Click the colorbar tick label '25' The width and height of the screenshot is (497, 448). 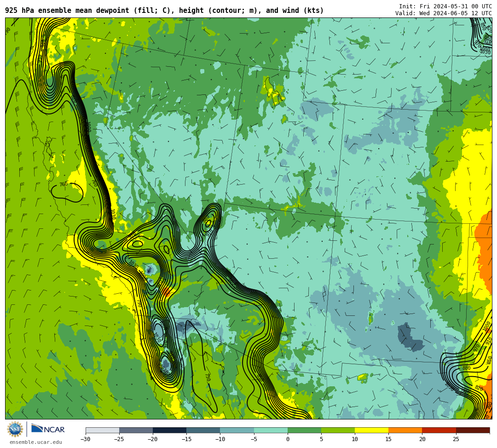pos(456,439)
